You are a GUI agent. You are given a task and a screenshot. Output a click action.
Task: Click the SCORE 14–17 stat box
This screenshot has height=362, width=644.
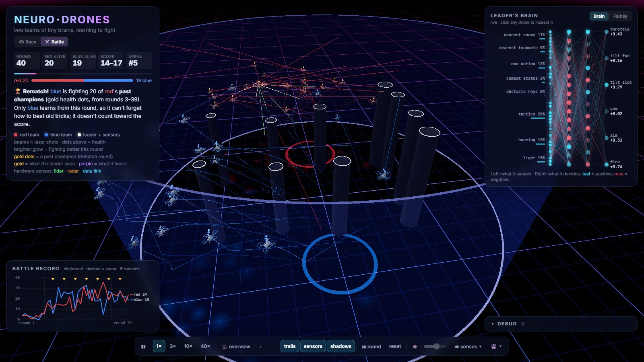pyautogui.click(x=111, y=60)
